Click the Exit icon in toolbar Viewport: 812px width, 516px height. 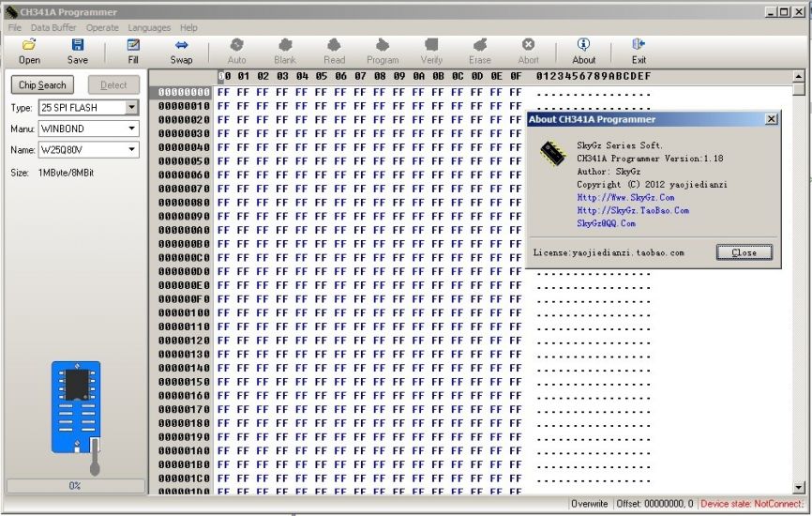click(x=639, y=45)
